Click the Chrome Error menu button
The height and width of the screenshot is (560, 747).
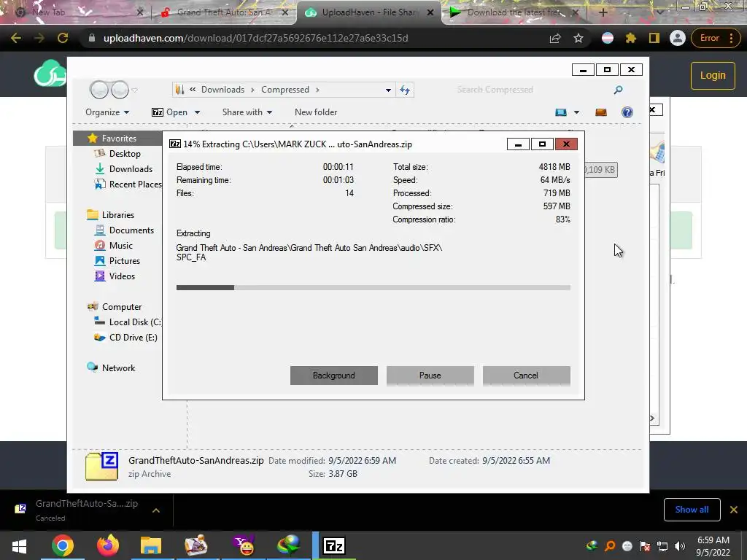pos(716,38)
